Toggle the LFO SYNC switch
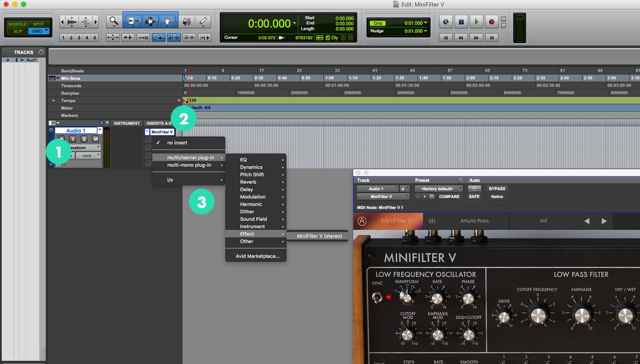 [x=378, y=298]
